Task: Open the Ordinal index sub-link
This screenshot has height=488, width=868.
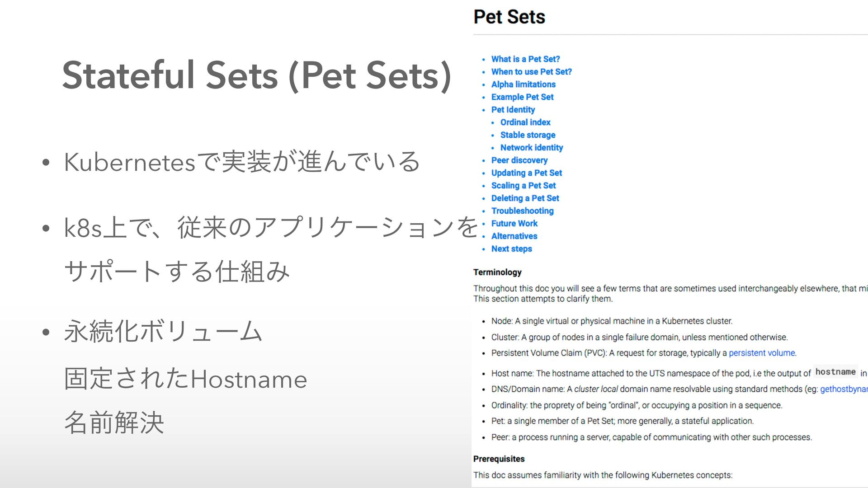Action: click(x=525, y=122)
